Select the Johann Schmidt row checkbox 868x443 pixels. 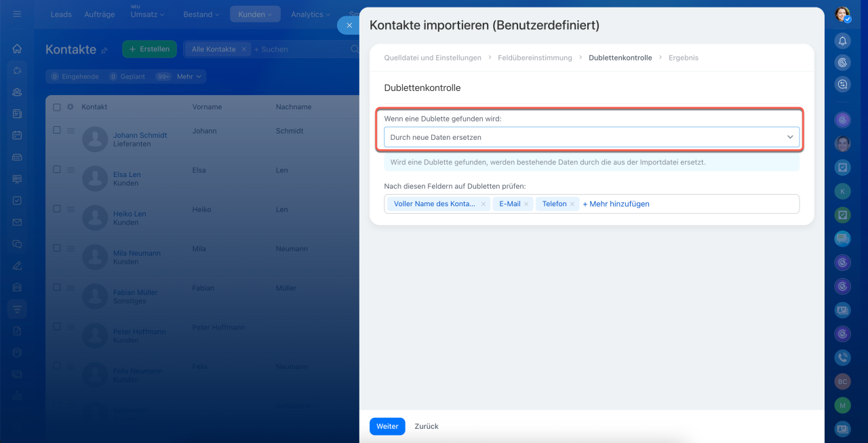point(57,130)
